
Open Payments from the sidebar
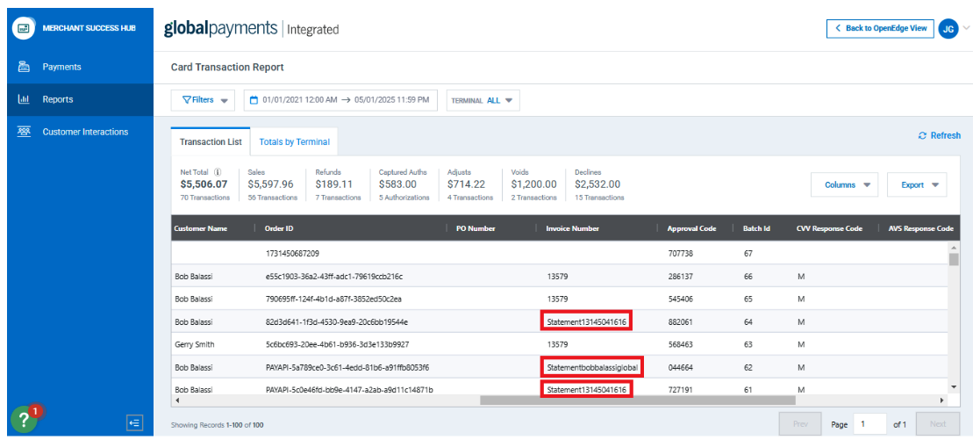coord(61,67)
